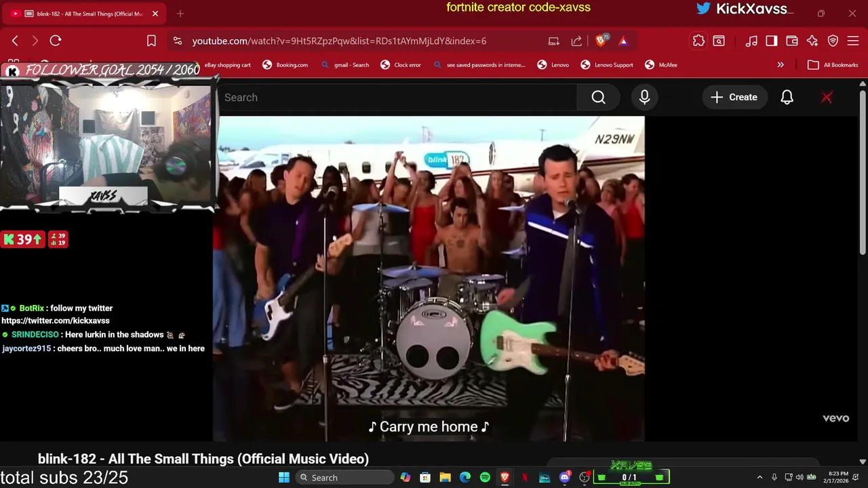
Task: Open the music note playlist icon
Action: [751, 41]
